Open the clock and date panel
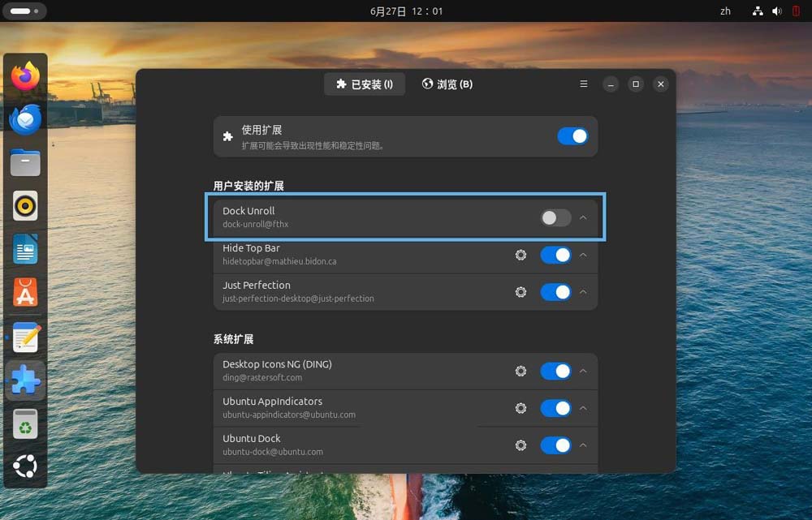This screenshot has height=520, width=812. pos(406,11)
